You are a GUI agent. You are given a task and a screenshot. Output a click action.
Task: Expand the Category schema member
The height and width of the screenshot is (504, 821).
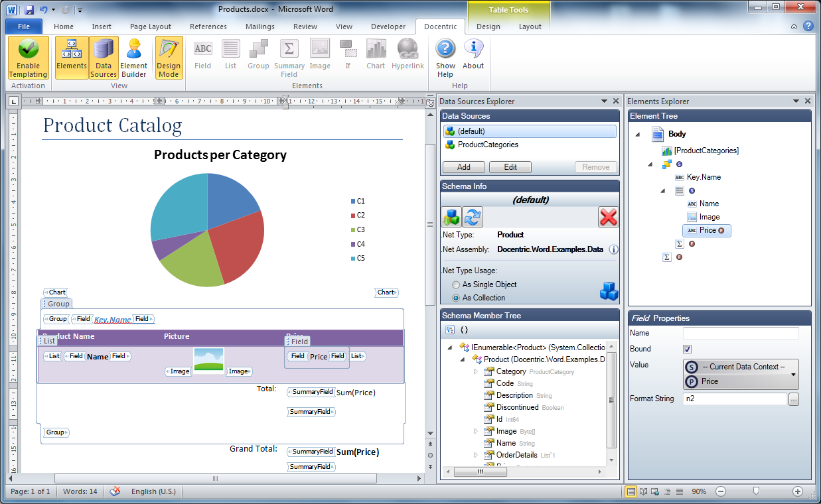pyautogui.click(x=476, y=371)
